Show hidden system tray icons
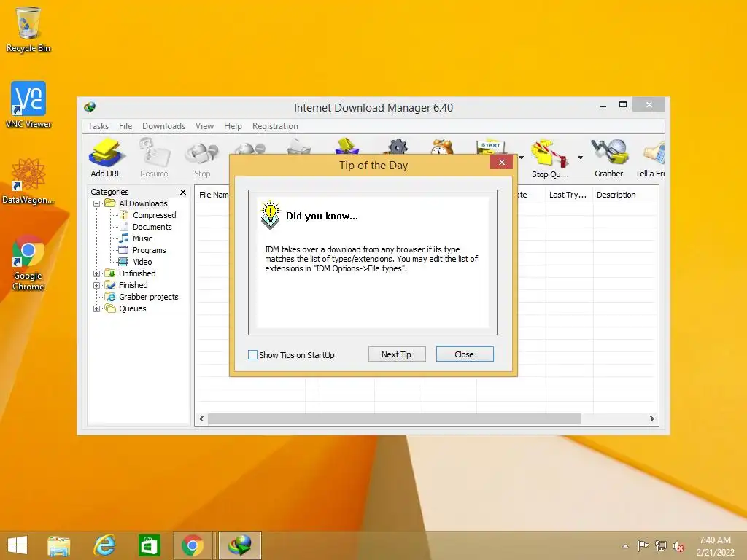The height and width of the screenshot is (560, 747). [x=625, y=546]
